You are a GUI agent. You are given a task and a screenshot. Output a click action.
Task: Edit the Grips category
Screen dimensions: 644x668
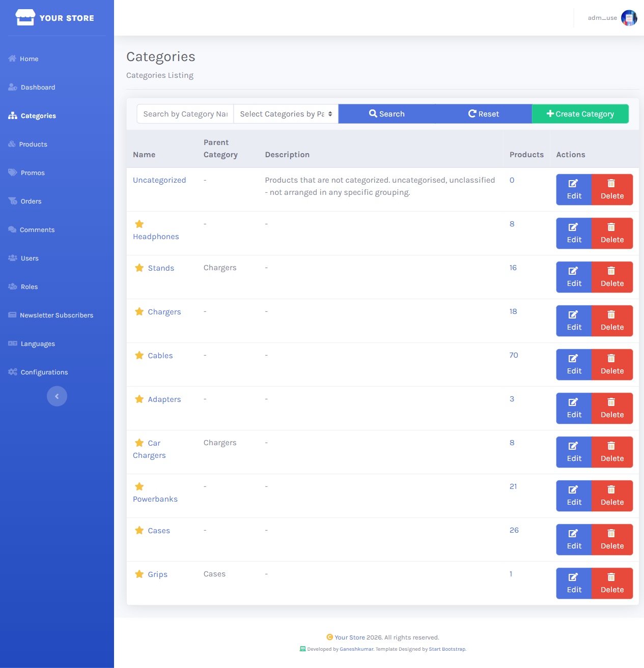click(x=574, y=584)
